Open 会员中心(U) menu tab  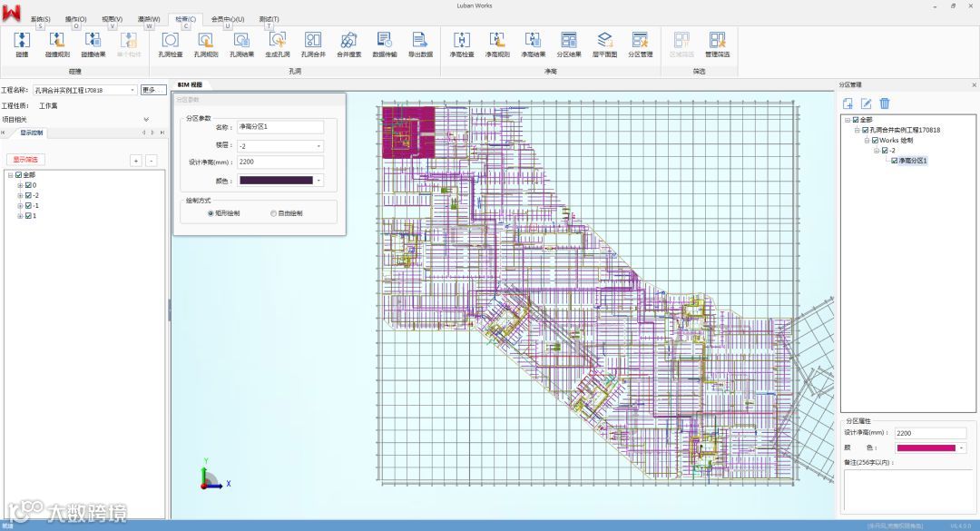point(228,19)
